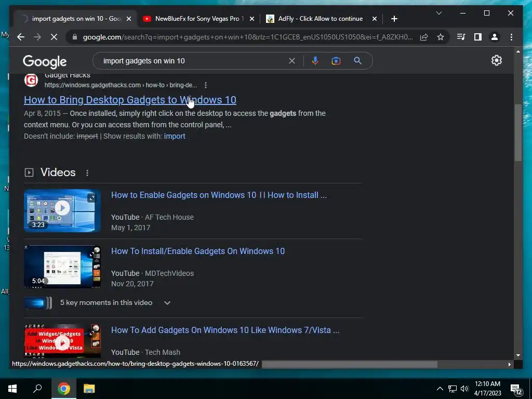Close the NewBlueFx YouTube tab
This screenshot has height=399, width=532.
[x=252, y=19]
